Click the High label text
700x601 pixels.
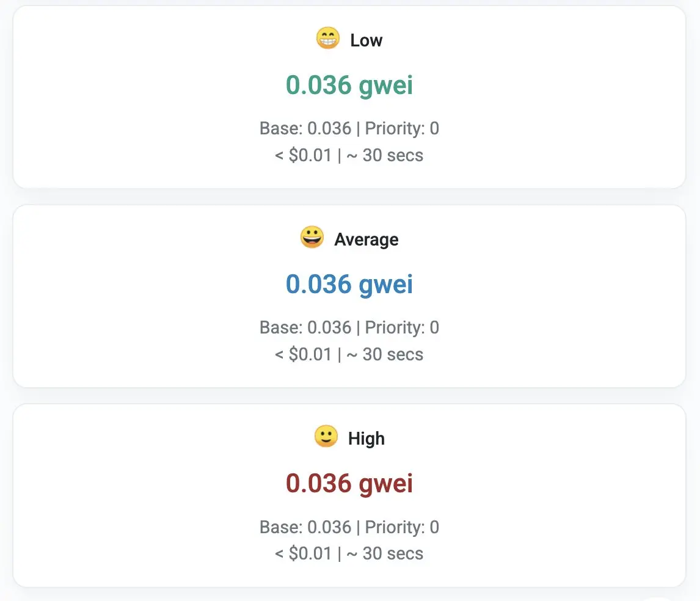click(366, 439)
